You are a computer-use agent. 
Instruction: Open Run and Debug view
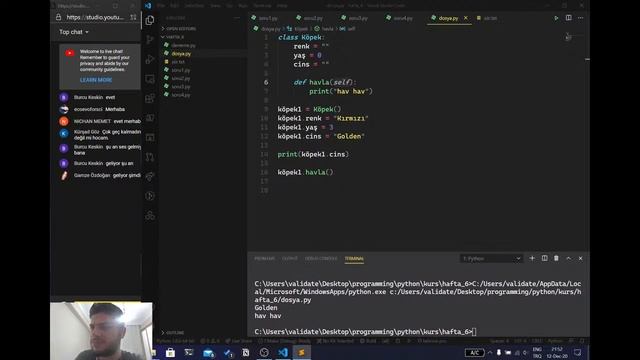(x=150, y=59)
